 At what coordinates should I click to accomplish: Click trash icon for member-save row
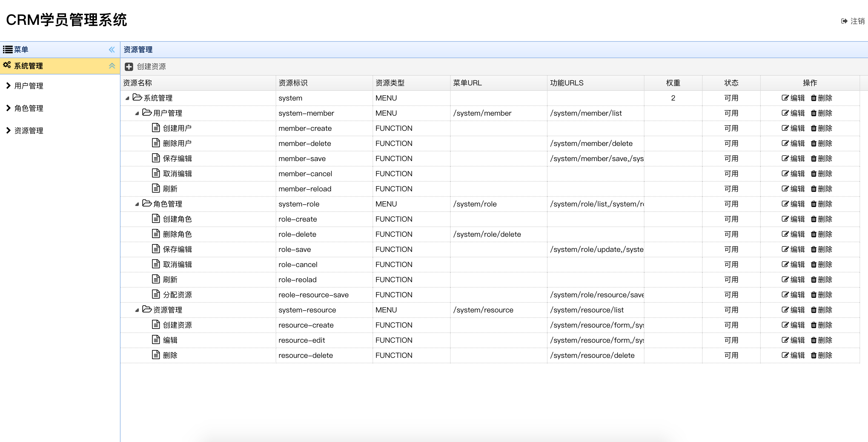pyautogui.click(x=813, y=159)
